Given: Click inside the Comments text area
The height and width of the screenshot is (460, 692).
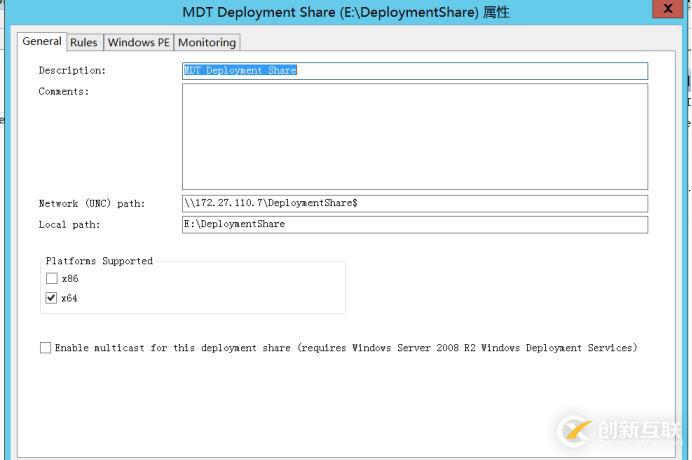Looking at the screenshot, I should point(415,136).
